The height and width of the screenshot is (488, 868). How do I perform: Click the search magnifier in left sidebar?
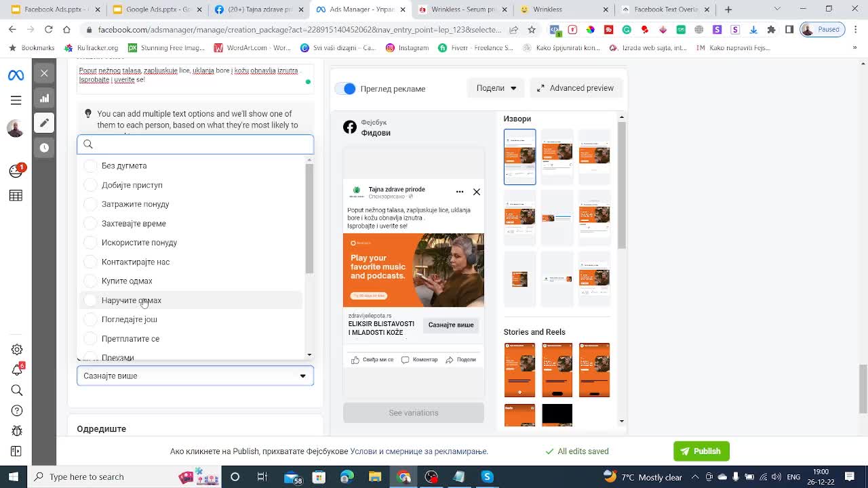click(17, 390)
